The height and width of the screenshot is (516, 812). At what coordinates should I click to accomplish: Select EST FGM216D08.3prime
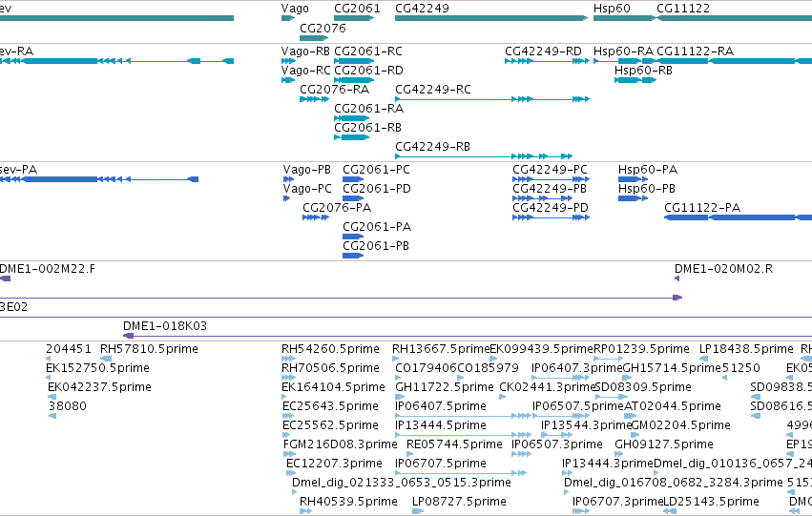(341, 445)
